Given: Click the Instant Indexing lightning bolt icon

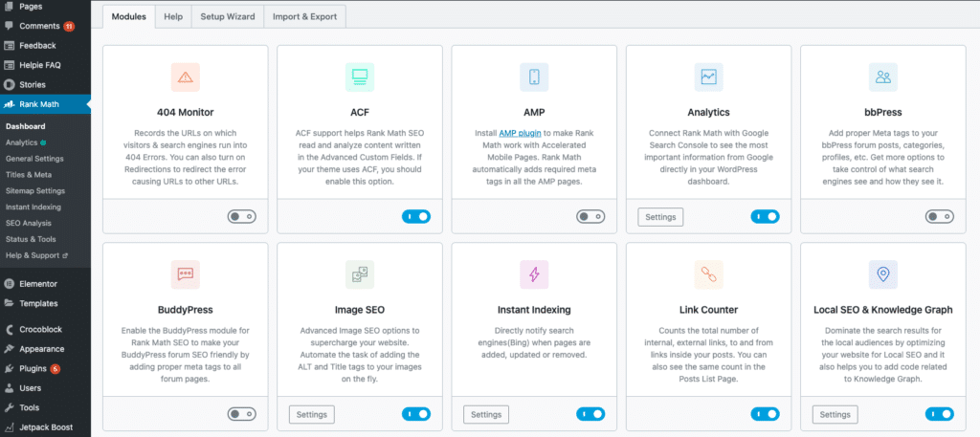Looking at the screenshot, I should (534, 274).
